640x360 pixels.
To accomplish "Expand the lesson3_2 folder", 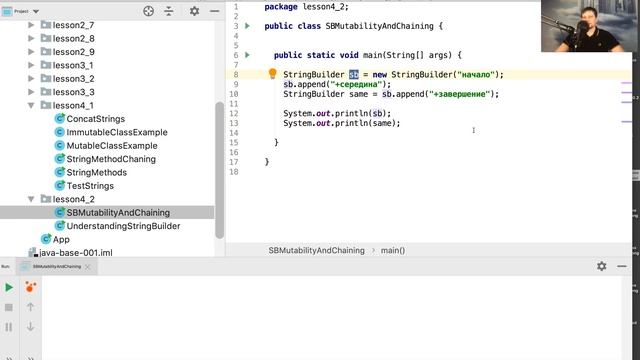I will (x=31, y=79).
